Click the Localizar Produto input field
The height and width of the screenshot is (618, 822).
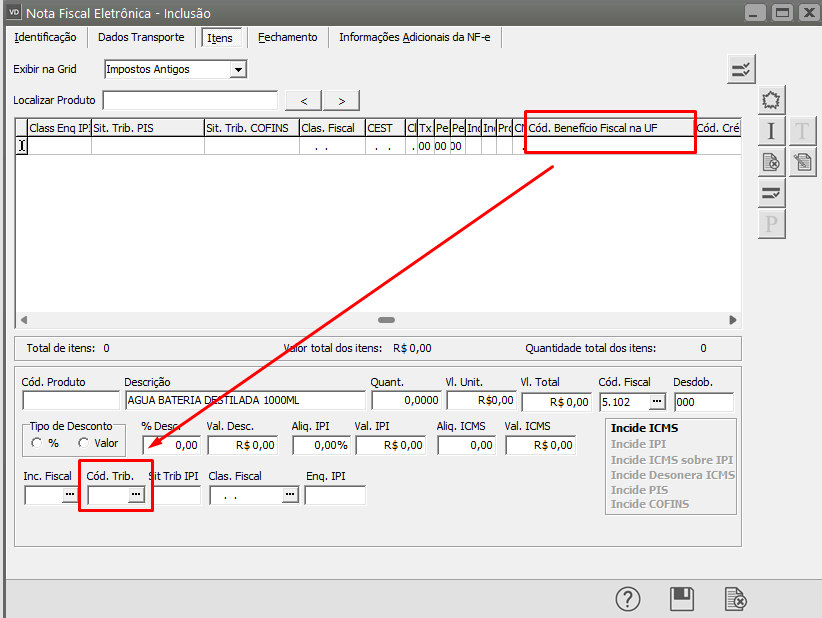pos(190,100)
